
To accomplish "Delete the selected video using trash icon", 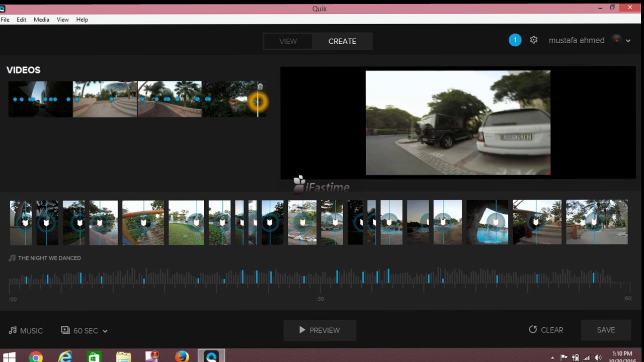I will (x=260, y=86).
